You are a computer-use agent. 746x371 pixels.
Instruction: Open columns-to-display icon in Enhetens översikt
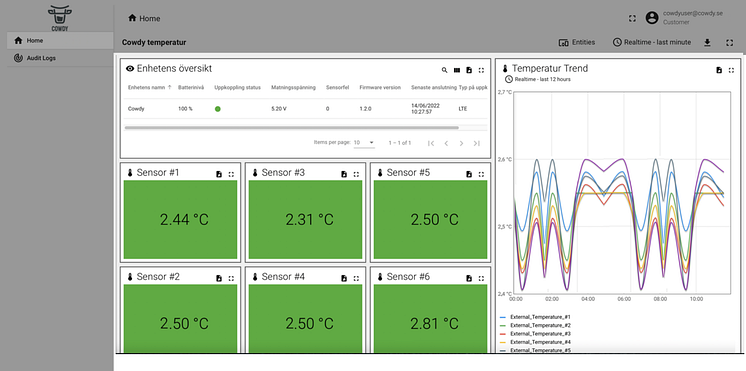click(457, 70)
